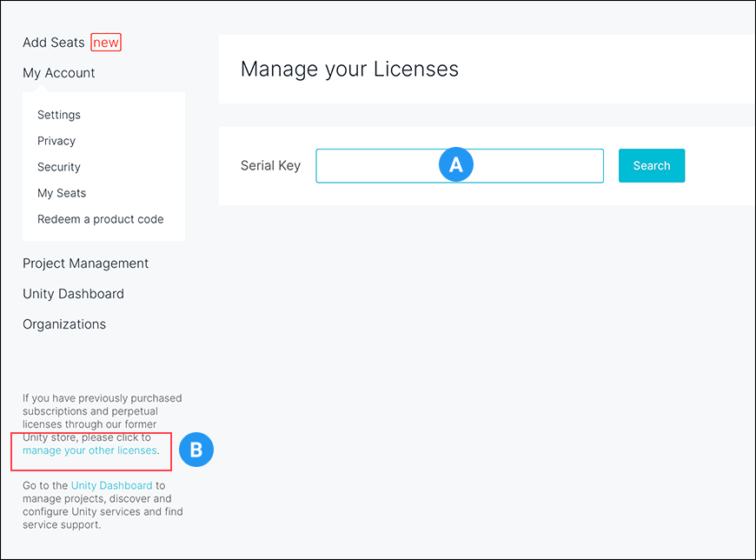Click the Search button
756x560 pixels.
(x=652, y=164)
